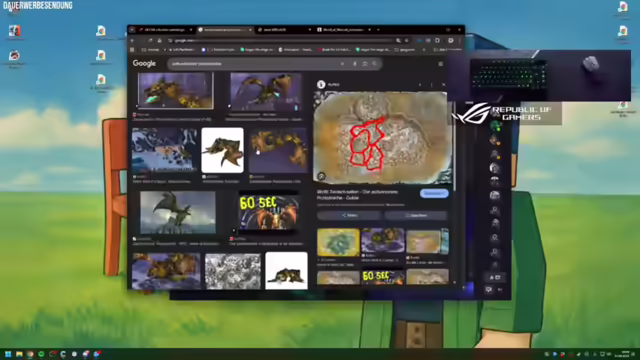Open the browser profile avatar icon
640x360 pixels.
[x=451, y=40]
